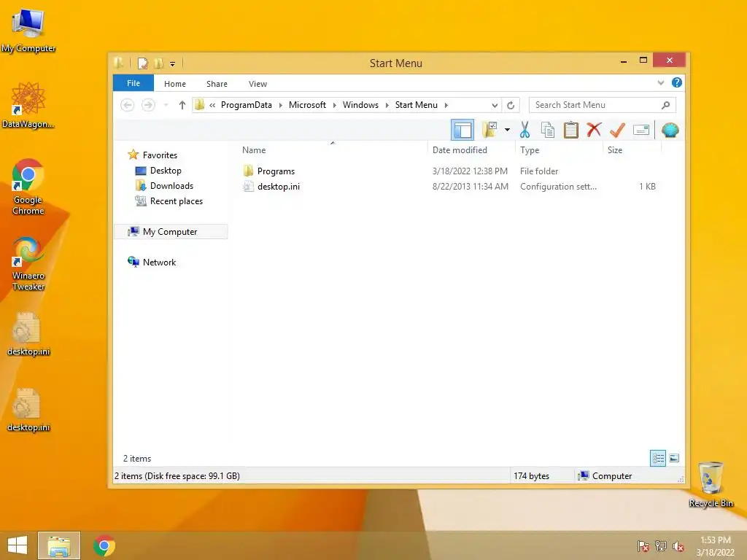747x560 pixels.
Task: Click Windows in the address path
Action: tap(360, 105)
